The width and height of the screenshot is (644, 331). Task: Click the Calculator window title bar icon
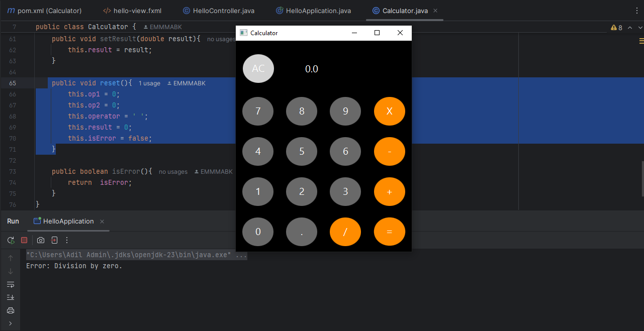[x=243, y=33]
